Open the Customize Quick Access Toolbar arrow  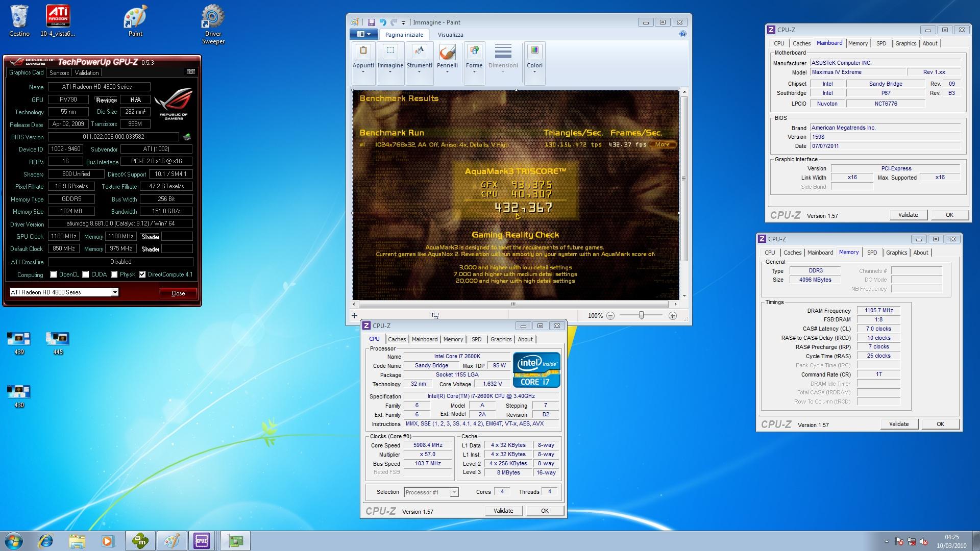(403, 23)
